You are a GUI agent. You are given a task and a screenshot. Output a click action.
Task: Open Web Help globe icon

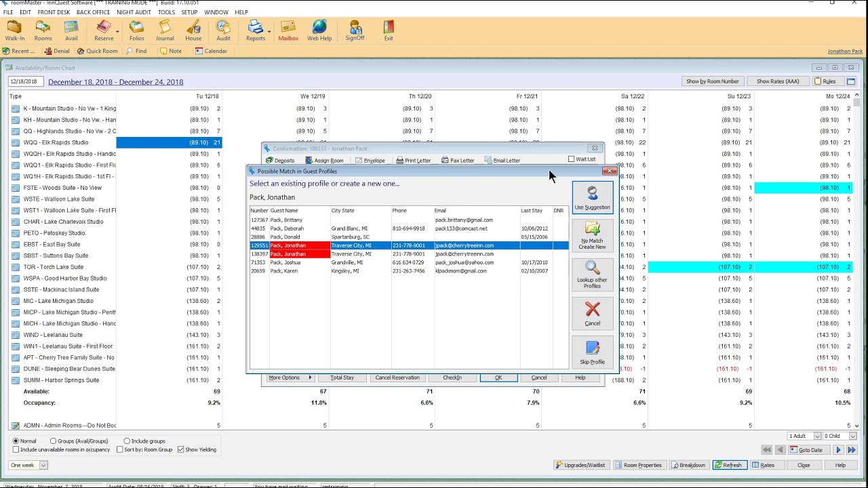point(319,30)
